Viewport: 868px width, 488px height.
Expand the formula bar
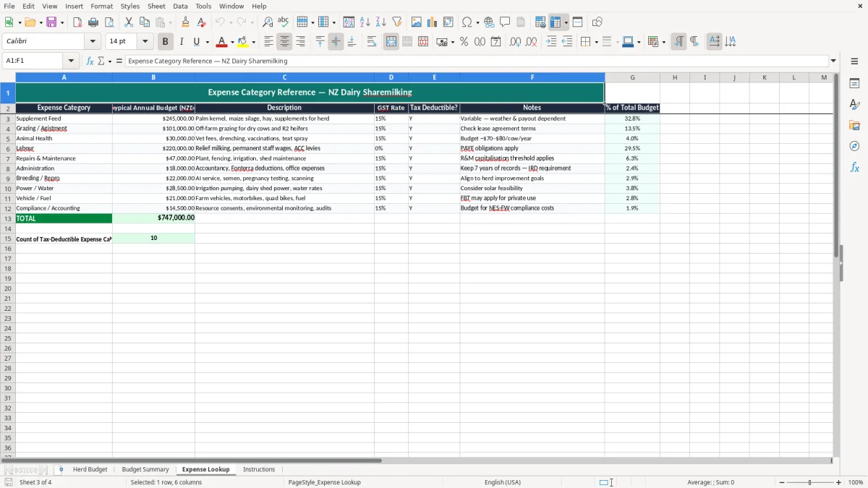tap(833, 61)
